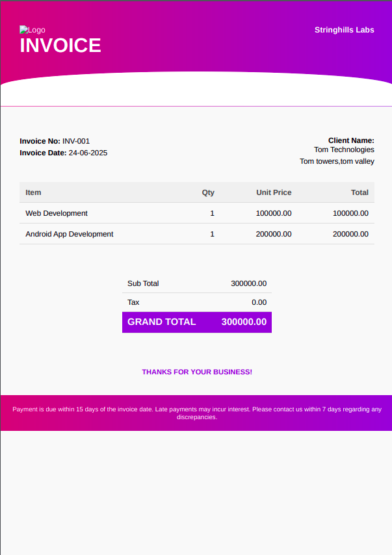Click the invoice date 24-06-2025
Viewport: 392px width, 555px height.
[x=88, y=153]
